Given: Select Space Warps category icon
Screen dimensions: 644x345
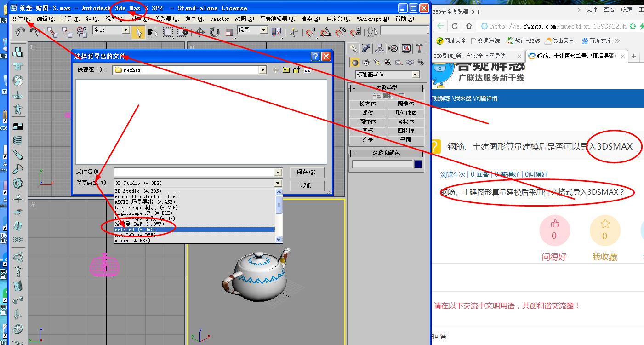Looking at the screenshot, I should 410,63.
